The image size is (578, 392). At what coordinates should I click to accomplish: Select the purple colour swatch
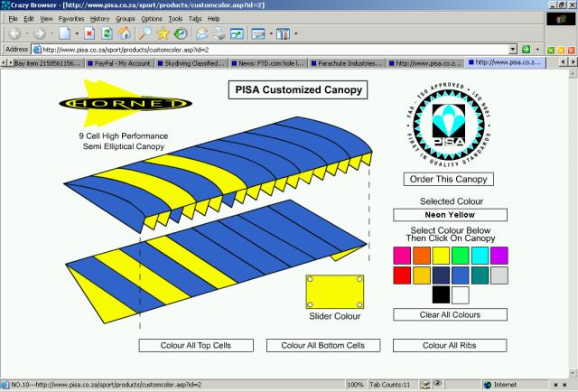pos(499,256)
